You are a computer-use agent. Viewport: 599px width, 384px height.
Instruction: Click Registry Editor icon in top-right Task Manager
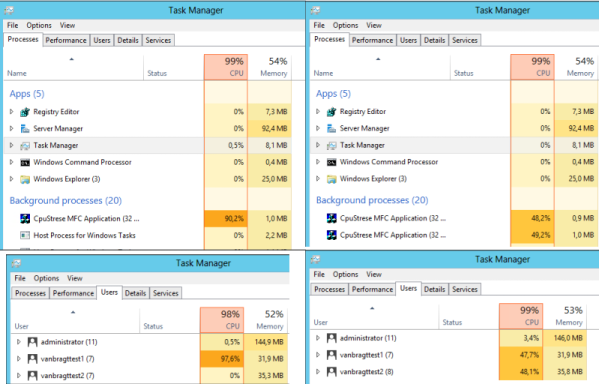(x=332, y=112)
